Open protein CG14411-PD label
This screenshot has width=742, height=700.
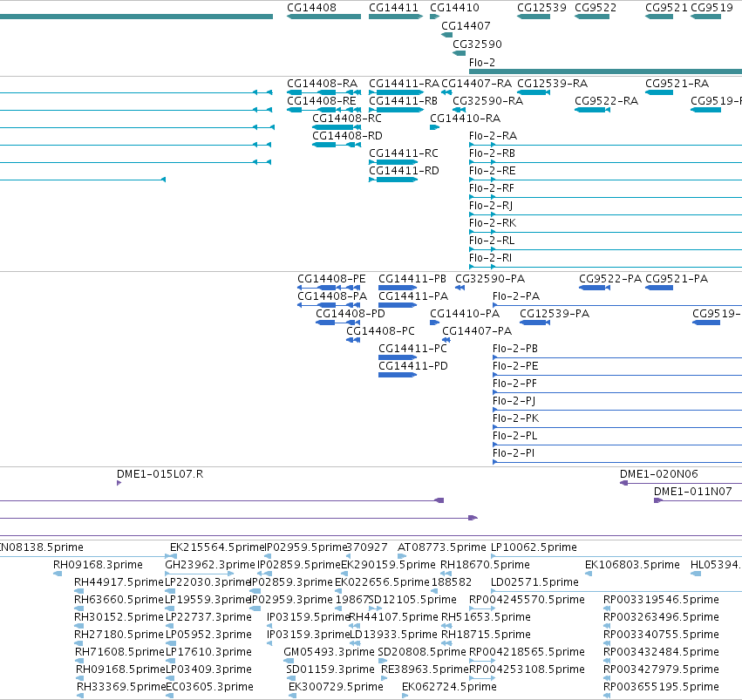413,366
